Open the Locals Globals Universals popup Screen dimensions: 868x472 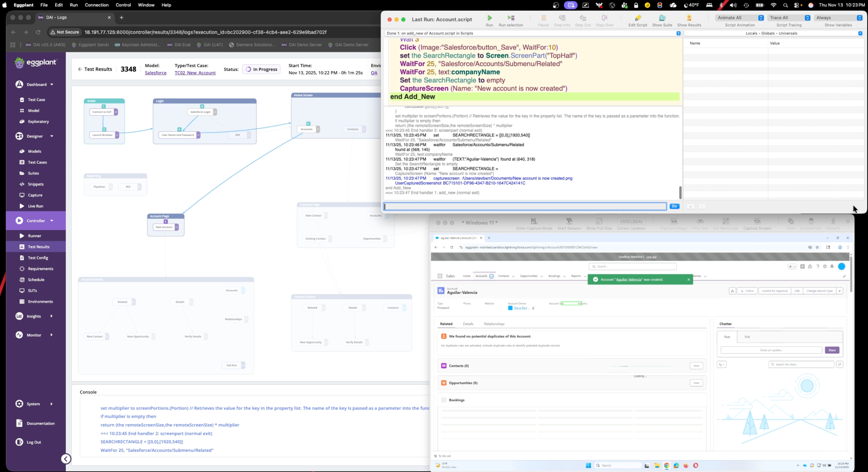774,33
